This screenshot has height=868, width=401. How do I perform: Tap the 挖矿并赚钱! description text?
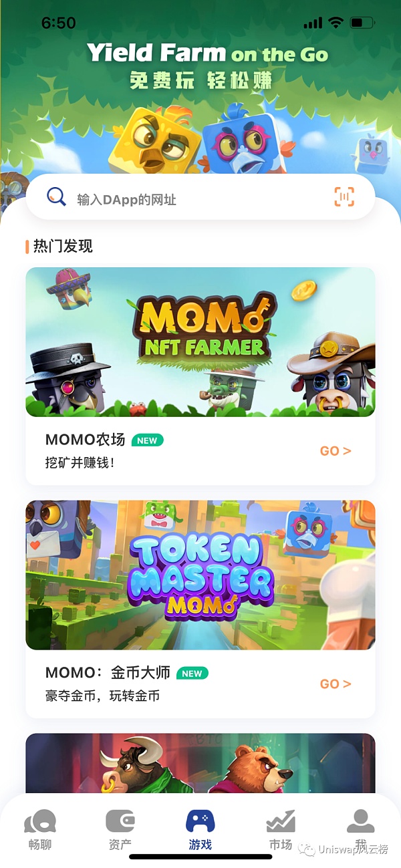80,462
